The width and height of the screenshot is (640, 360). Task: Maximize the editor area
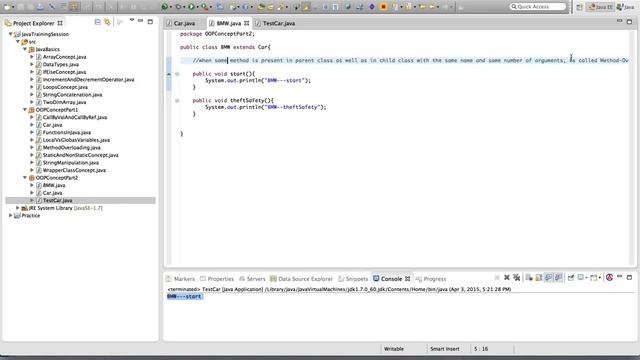629,22
